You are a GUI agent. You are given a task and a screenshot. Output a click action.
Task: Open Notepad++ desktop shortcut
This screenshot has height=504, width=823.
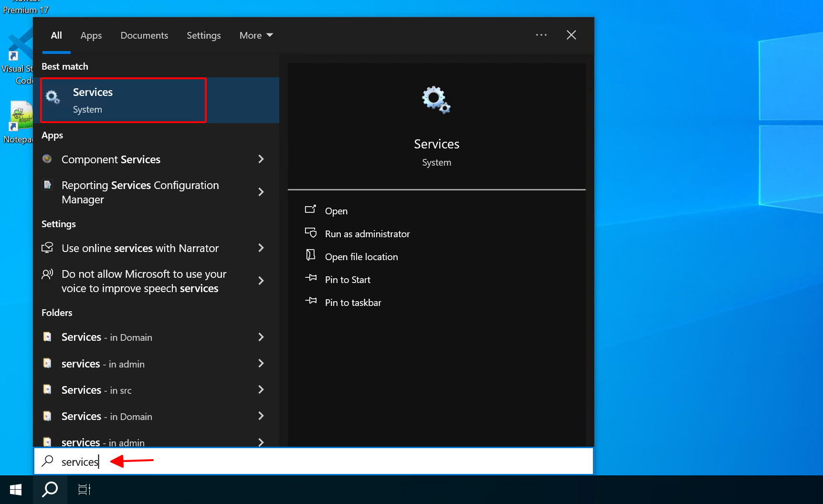(x=20, y=117)
